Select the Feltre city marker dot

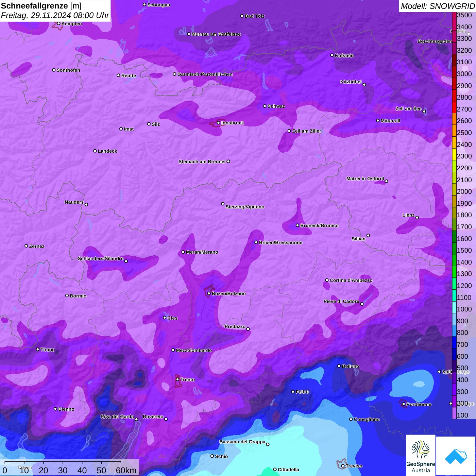pos(293,392)
